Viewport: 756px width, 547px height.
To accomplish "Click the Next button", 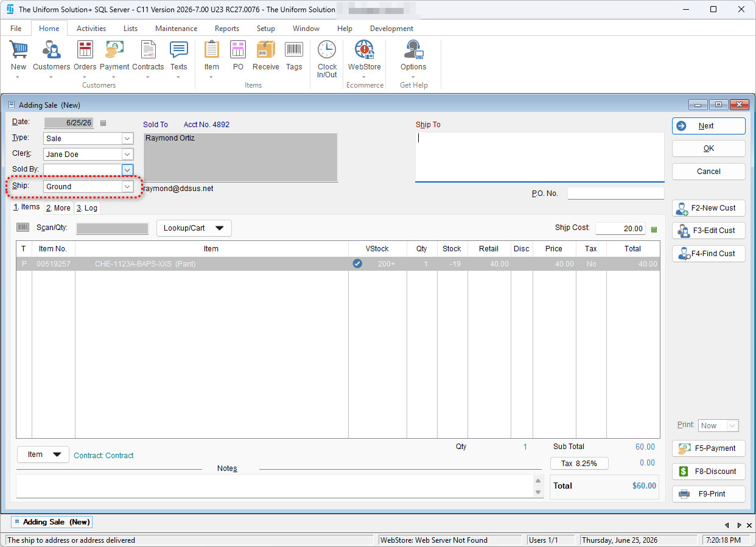I will [709, 126].
